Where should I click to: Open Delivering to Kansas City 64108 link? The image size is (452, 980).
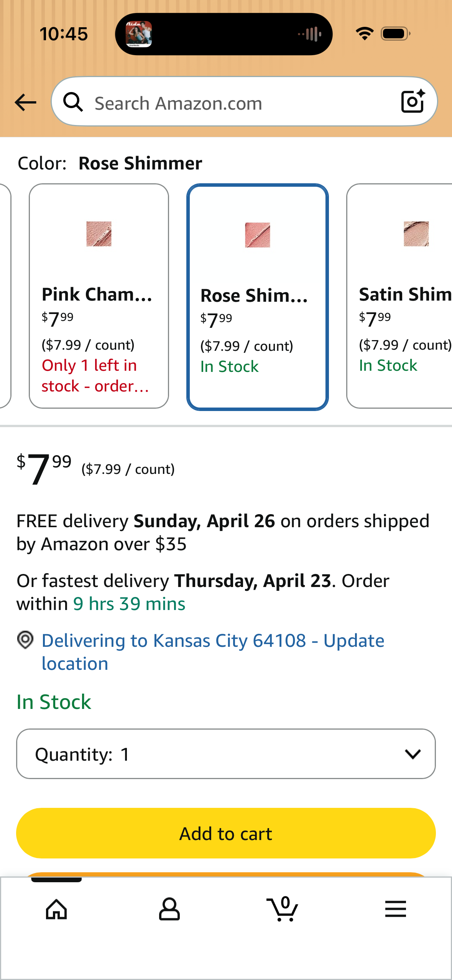click(213, 652)
